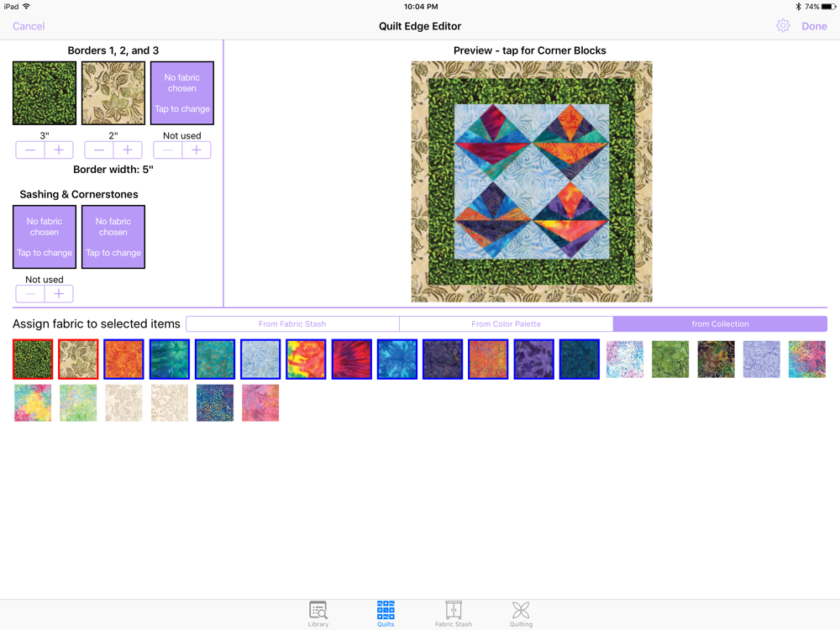Tap quilt preview for Corner Blocks
Viewport: 840px width, 630px height.
pos(532,181)
